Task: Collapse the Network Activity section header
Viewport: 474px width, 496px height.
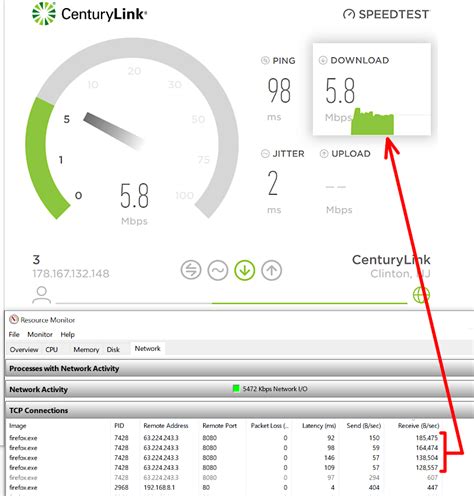Action: point(239,389)
